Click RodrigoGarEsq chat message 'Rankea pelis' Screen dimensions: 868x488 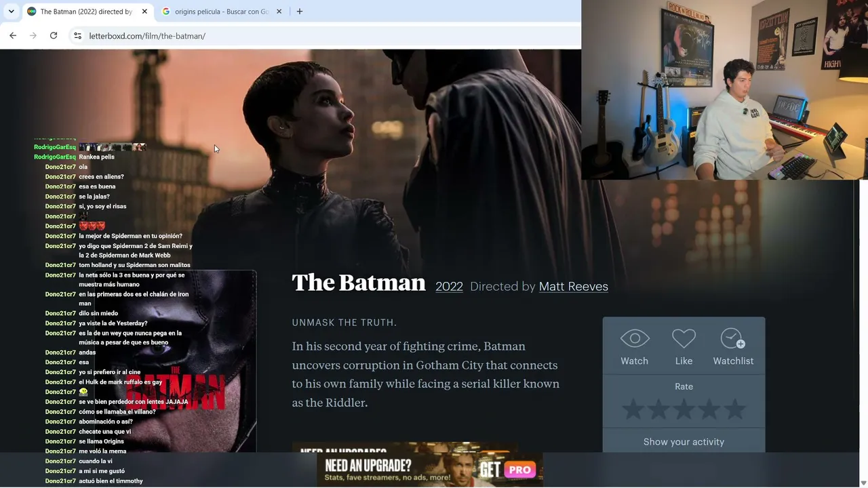tap(96, 157)
